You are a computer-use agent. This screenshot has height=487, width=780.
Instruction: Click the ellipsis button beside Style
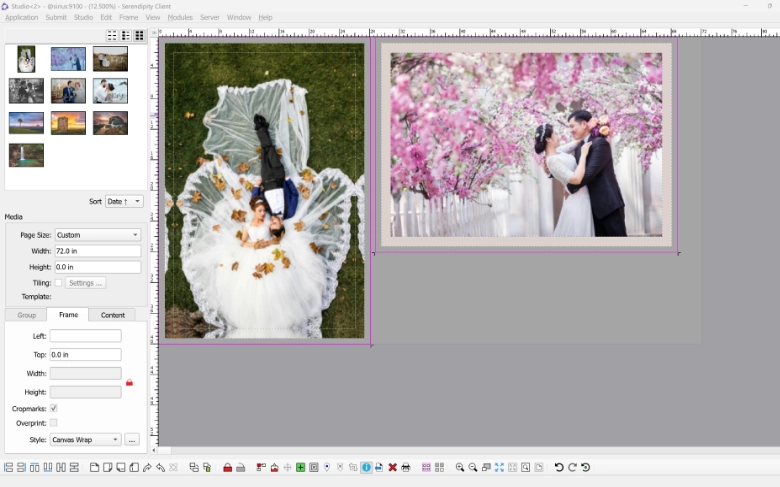tap(132, 440)
